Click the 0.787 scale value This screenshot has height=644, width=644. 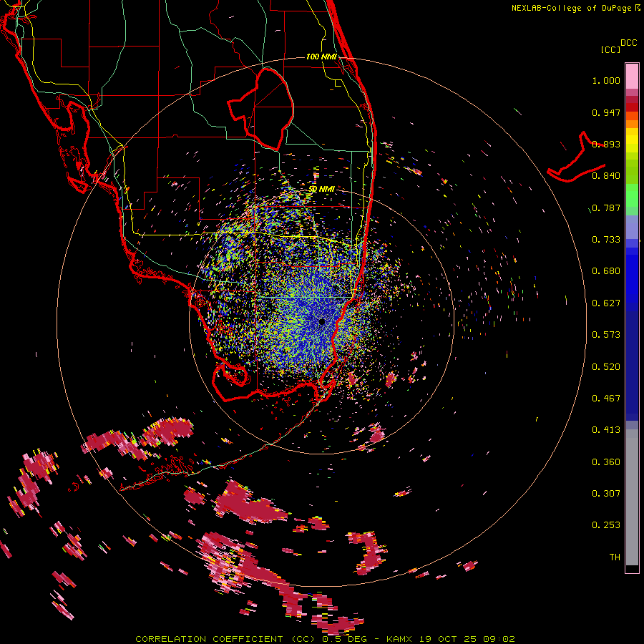tap(606, 208)
